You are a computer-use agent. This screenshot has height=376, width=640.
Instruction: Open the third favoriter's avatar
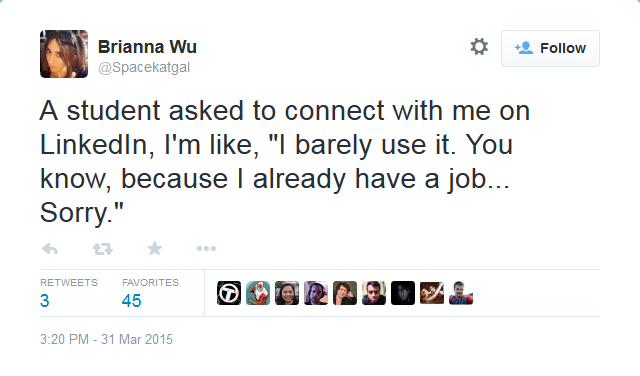[x=287, y=293]
